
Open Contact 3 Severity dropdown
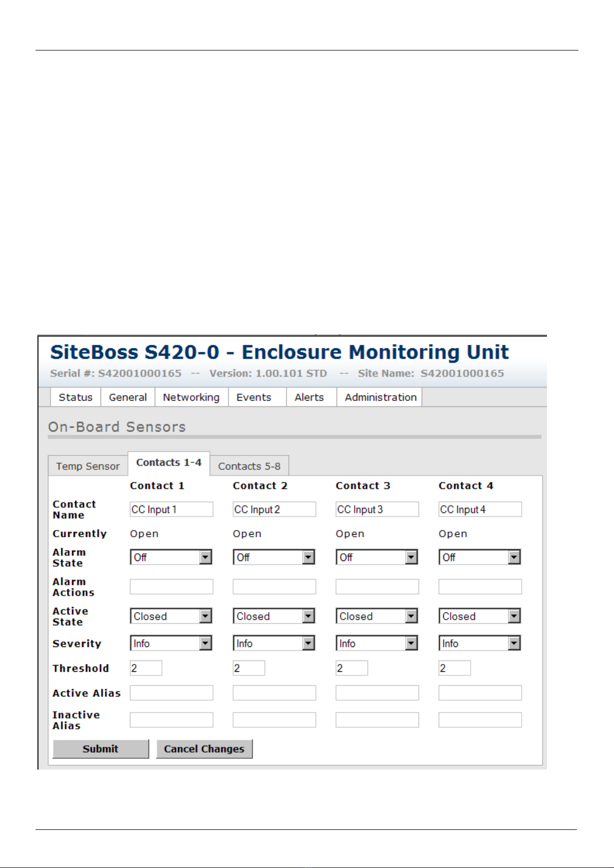(377, 643)
